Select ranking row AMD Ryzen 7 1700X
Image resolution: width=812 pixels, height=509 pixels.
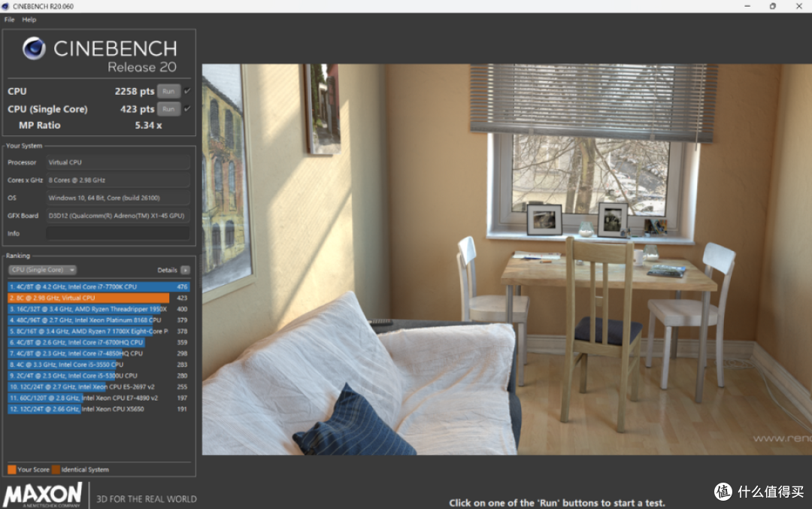coord(98,332)
